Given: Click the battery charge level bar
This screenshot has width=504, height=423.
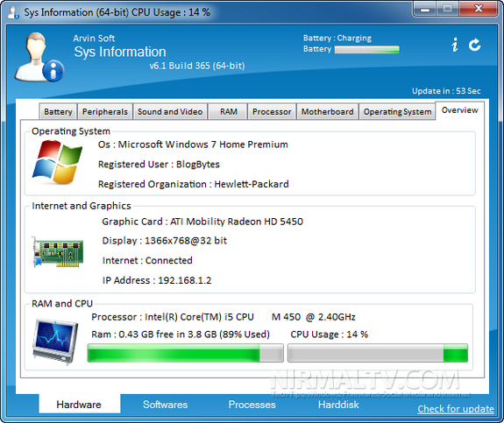Looking at the screenshot, I should [366, 49].
